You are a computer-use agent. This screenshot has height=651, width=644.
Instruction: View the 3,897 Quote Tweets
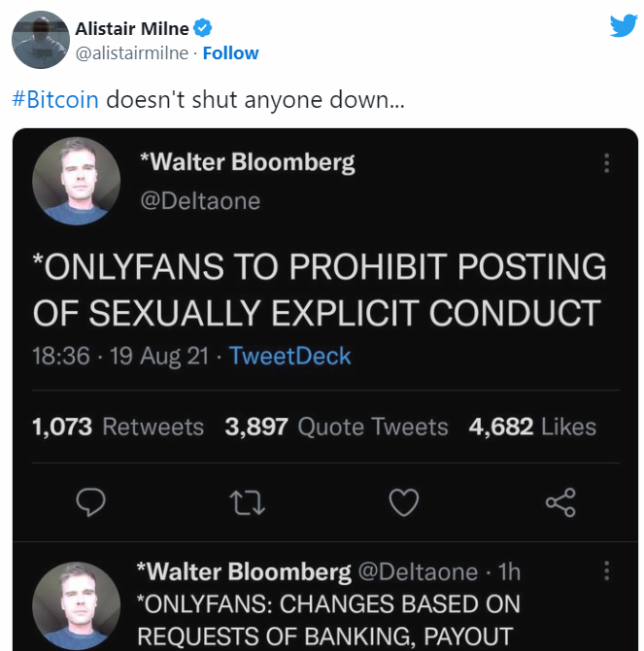tap(336, 427)
